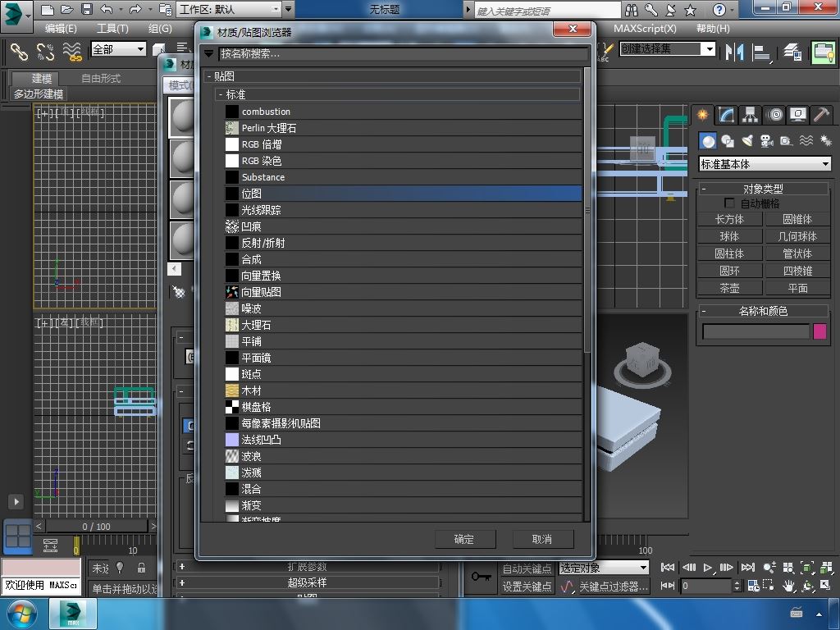This screenshot has width=840, height=630.
Task: Select the Unlink Selection icon
Action: point(46,52)
